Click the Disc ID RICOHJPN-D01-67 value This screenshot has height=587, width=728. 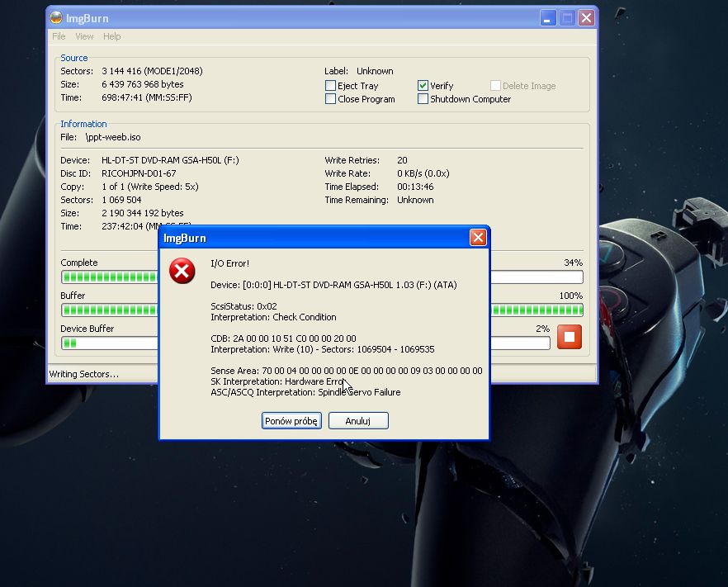(x=139, y=173)
